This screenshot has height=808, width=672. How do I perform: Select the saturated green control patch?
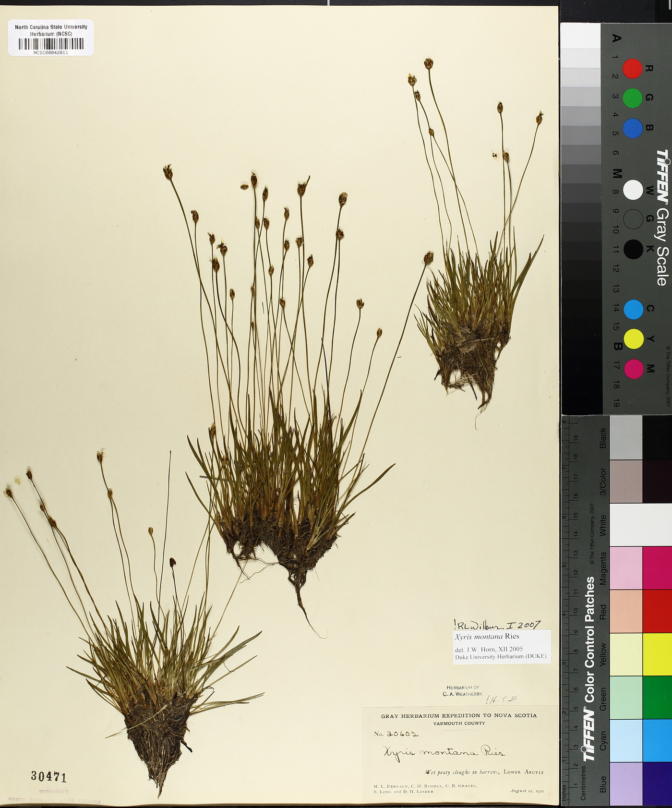(657, 698)
